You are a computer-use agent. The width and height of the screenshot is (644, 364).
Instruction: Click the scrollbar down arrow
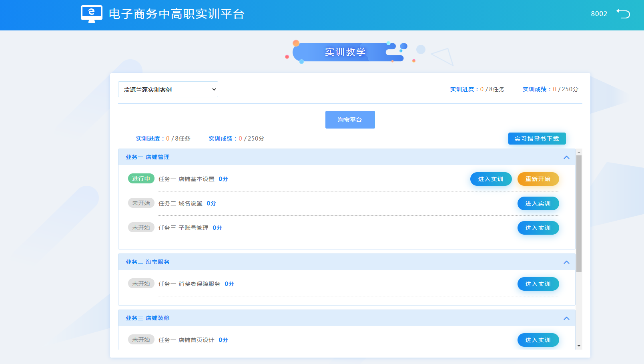[579, 346]
